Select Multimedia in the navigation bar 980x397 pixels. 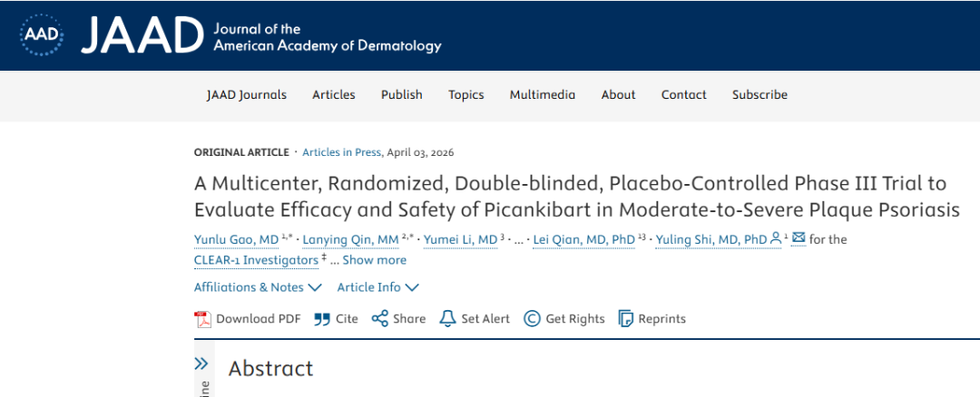(x=542, y=95)
